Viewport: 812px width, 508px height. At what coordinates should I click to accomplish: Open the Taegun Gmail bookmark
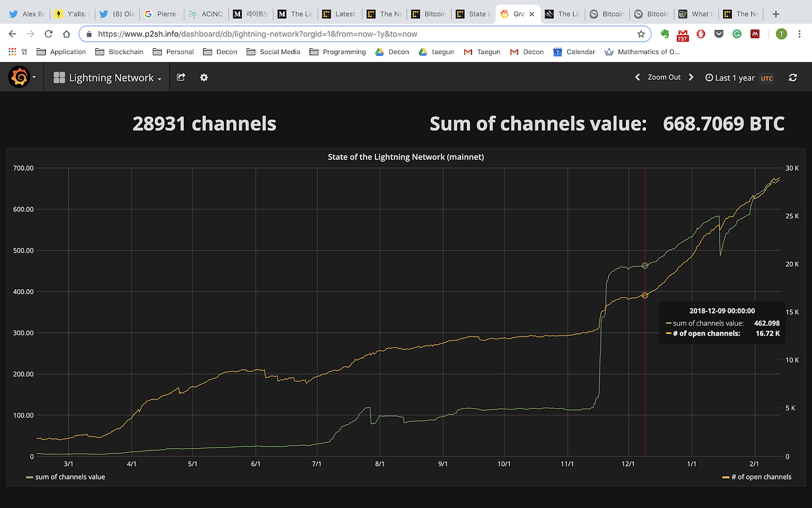[482, 52]
